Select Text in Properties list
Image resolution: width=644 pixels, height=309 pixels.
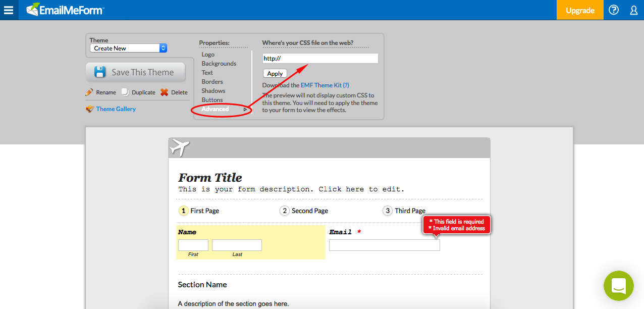207,73
